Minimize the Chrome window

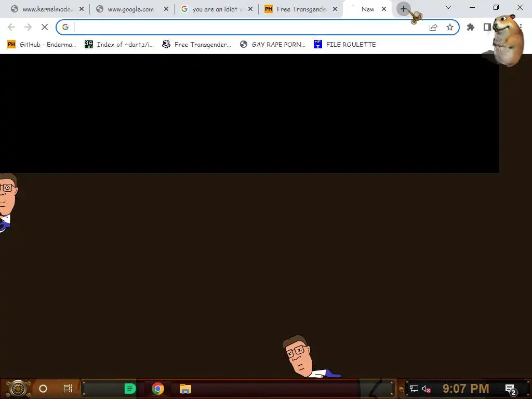click(x=472, y=7)
